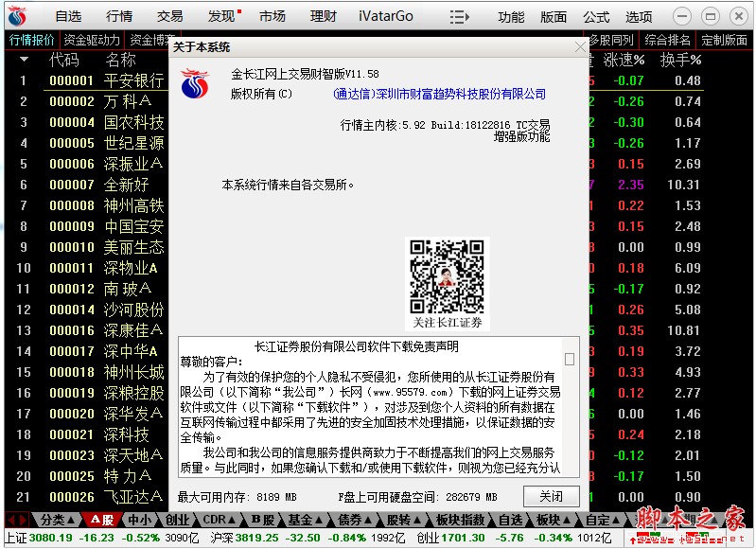
Task: Open the 债券 dropdown tab
Action: pos(355,520)
